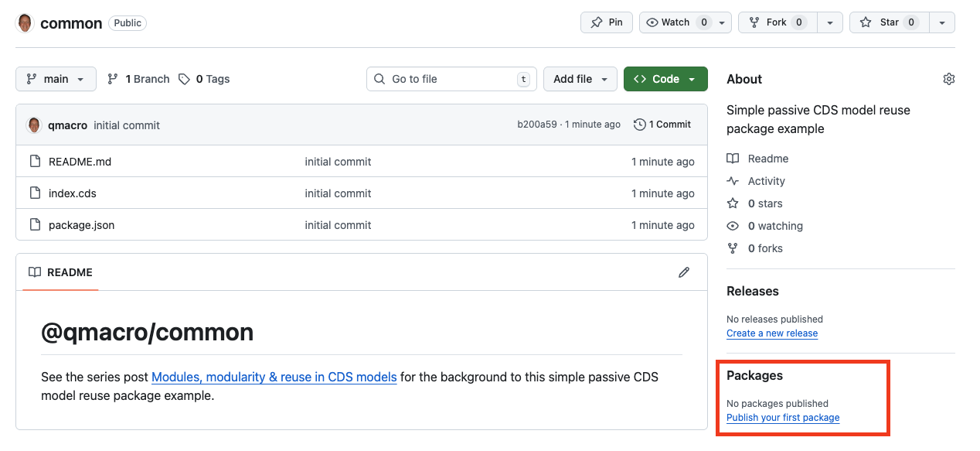The height and width of the screenshot is (451, 980).
Task: Click the branch icon next to 1 Branch
Action: point(111,78)
